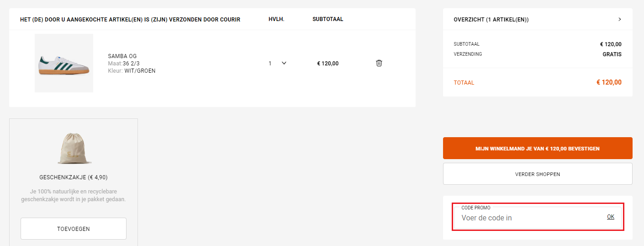Viewport: 644px width, 246px height.
Task: Add gift bag with Toevoegen button
Action: (74, 229)
